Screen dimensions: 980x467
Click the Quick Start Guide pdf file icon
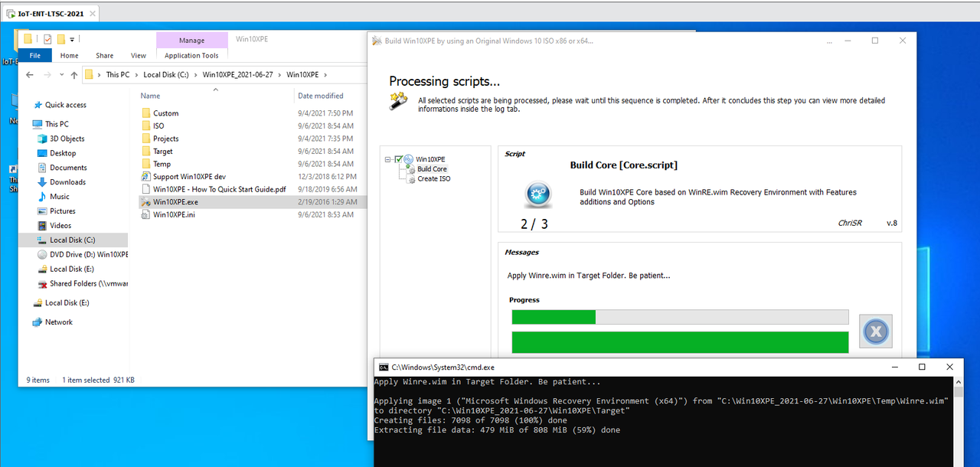147,189
